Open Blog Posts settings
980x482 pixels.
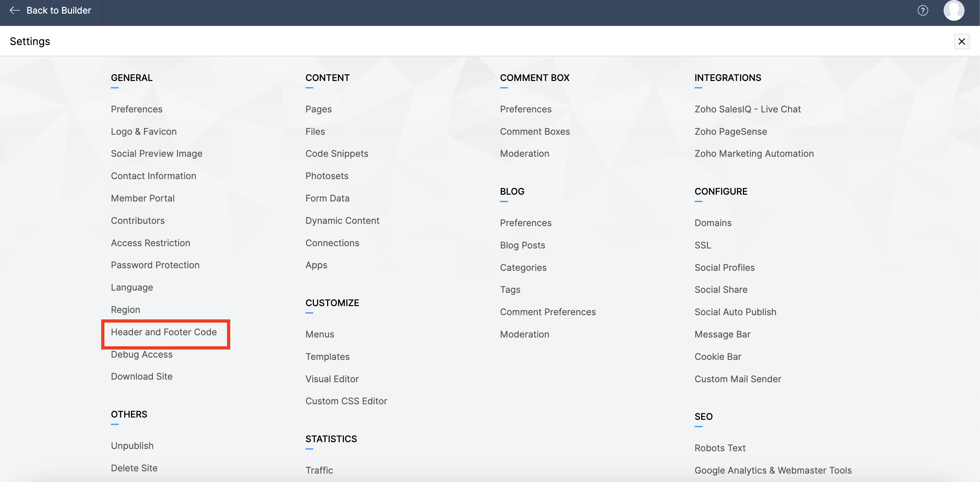coord(522,245)
